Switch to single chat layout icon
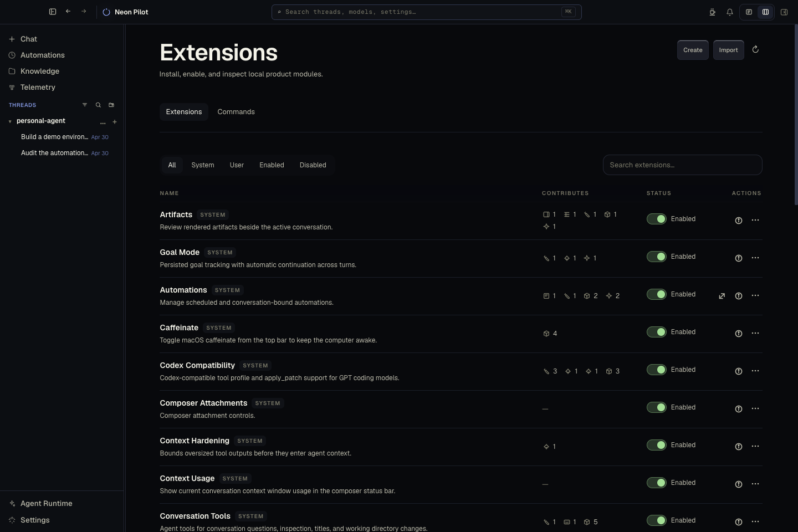 click(749, 12)
